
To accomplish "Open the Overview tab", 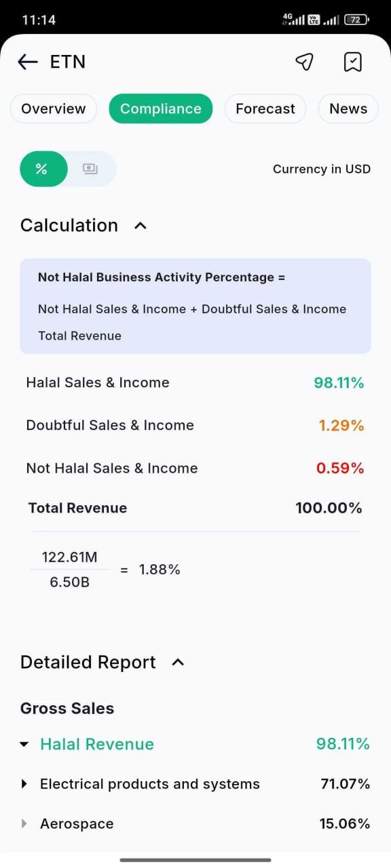I will (x=54, y=108).
